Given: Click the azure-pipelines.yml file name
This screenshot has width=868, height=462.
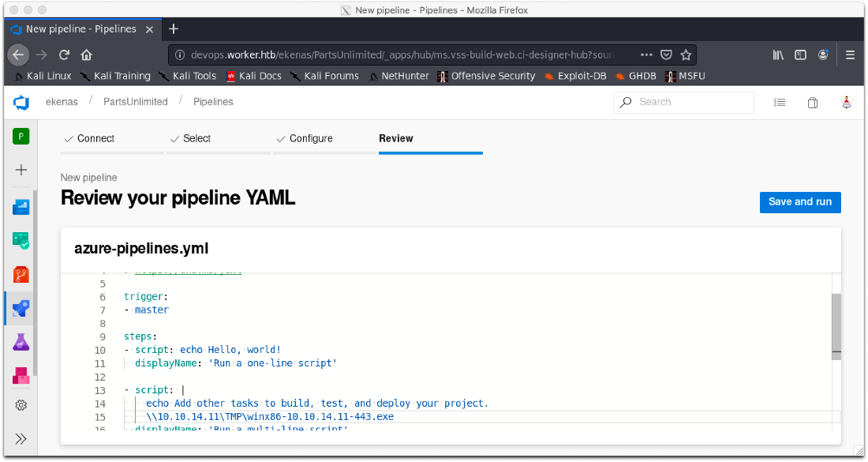Looking at the screenshot, I should pyautogui.click(x=141, y=249).
